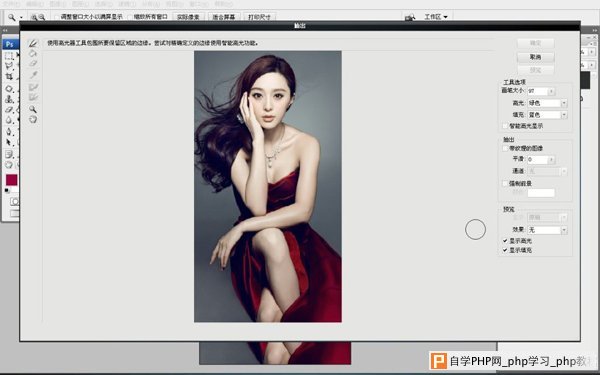Click the 取消 button
The height and width of the screenshot is (375, 600).
(x=535, y=57)
